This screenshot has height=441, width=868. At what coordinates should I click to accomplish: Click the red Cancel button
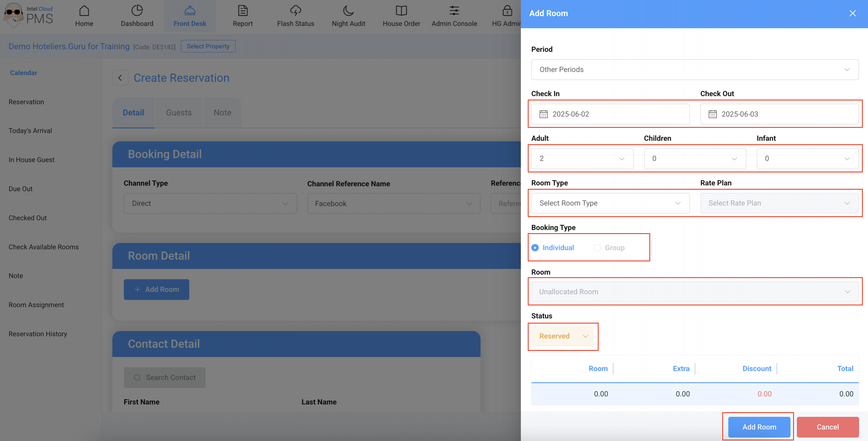(x=827, y=427)
